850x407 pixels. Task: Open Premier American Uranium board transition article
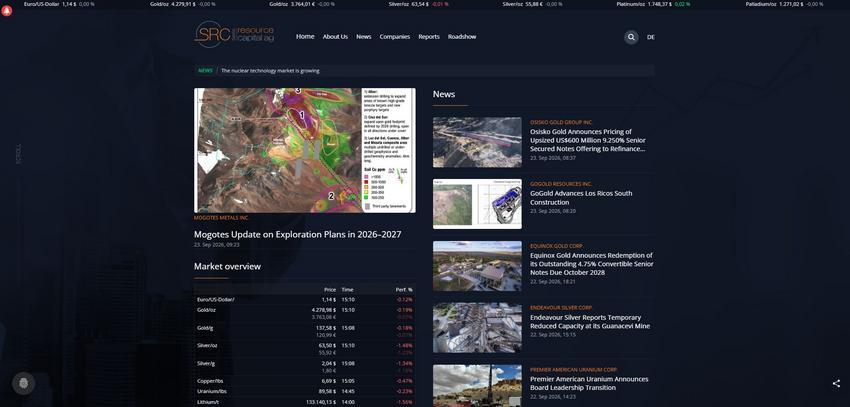589,383
